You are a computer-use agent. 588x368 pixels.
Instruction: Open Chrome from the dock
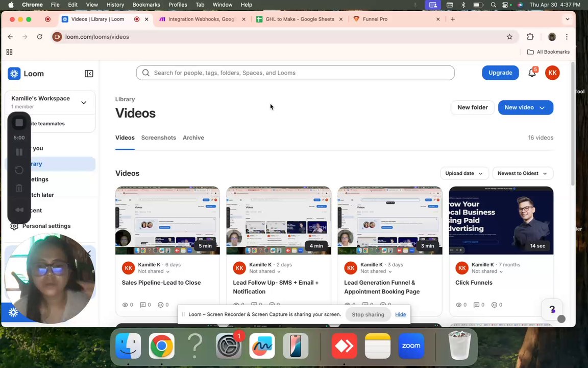click(x=162, y=346)
